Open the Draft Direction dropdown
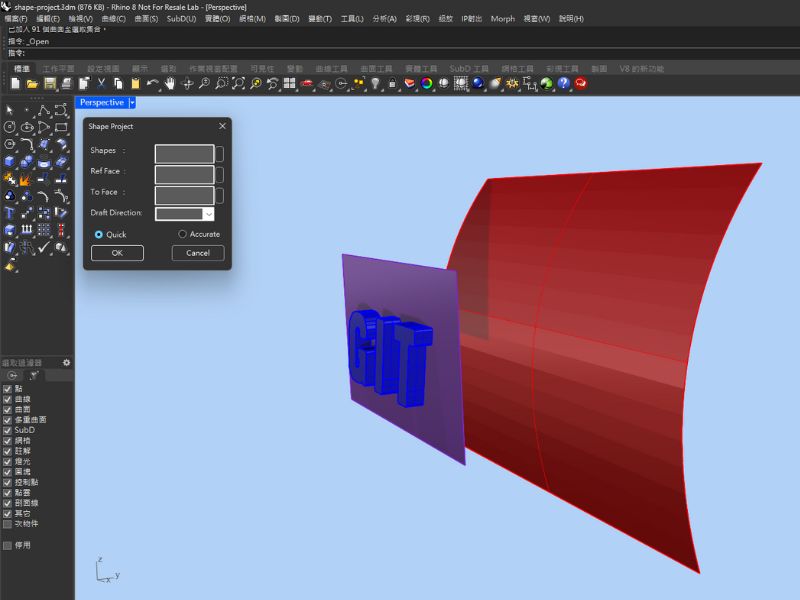The image size is (800, 600). 208,213
